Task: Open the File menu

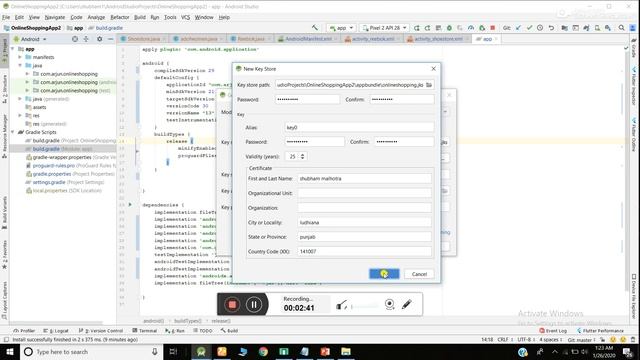Action: (x=6, y=17)
